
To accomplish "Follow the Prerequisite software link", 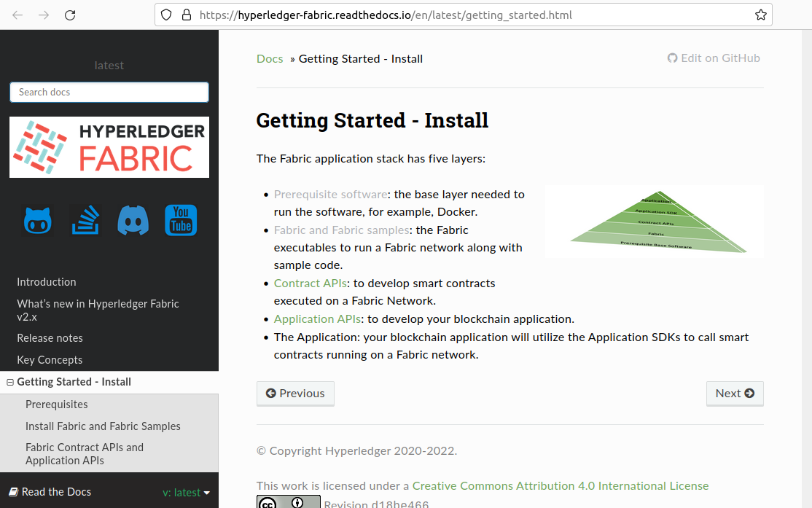I will point(330,194).
